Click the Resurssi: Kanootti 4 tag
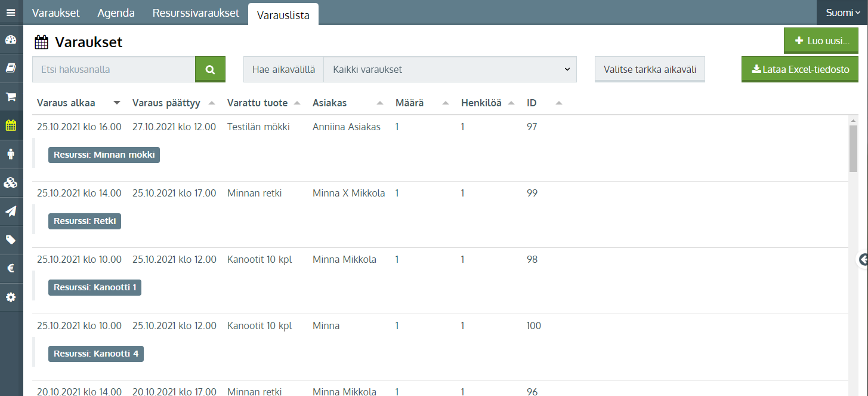The height and width of the screenshot is (396, 868). (x=96, y=354)
